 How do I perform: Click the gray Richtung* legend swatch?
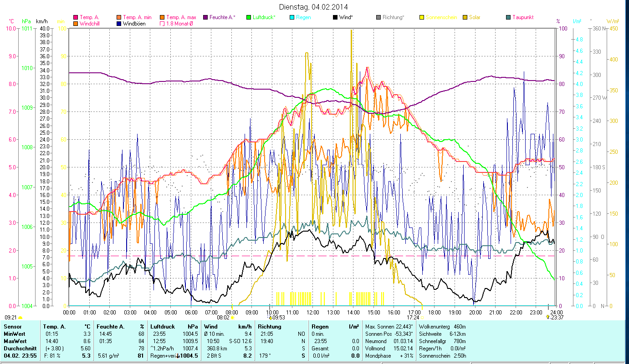tap(378, 17)
